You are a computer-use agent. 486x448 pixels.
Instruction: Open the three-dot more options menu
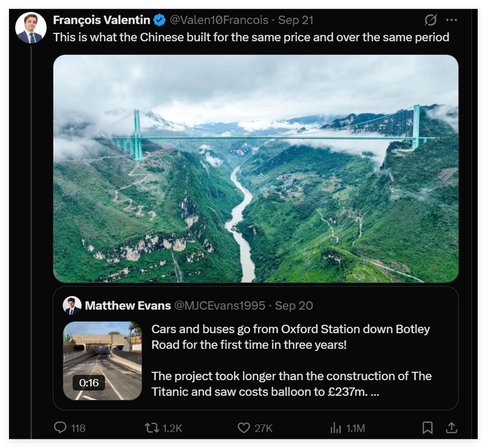451,20
